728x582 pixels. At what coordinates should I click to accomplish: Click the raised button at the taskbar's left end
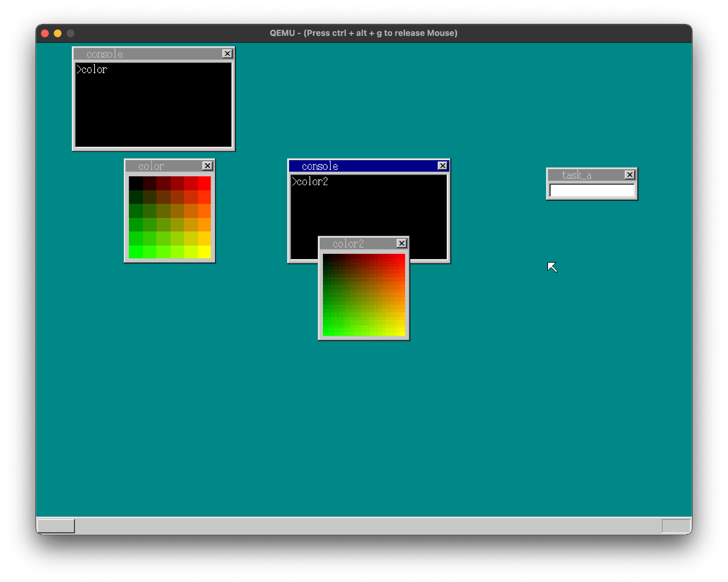[56, 526]
